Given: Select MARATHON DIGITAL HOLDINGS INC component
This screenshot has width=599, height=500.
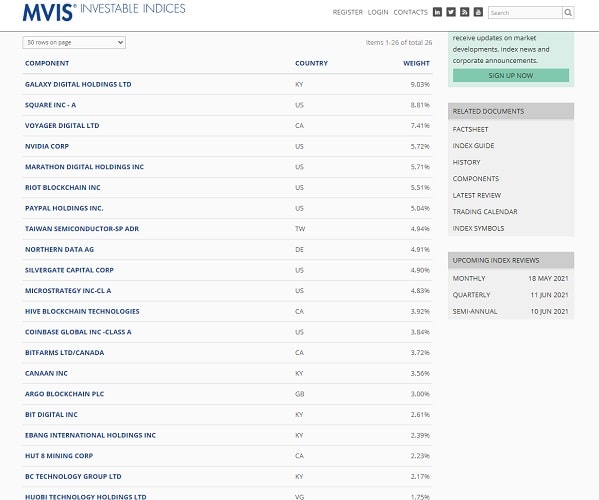Looking at the screenshot, I should (x=84, y=167).
